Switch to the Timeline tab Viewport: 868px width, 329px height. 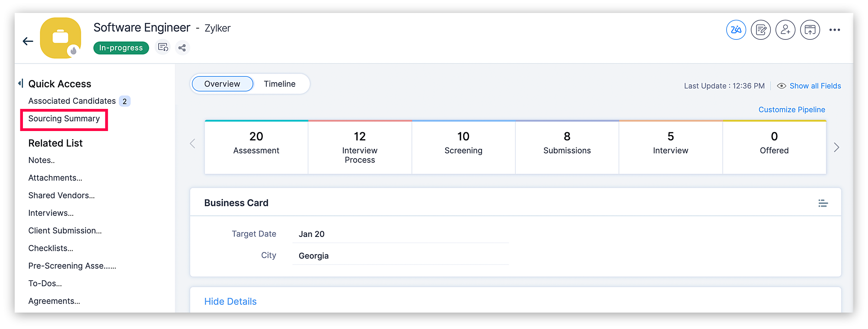pyautogui.click(x=280, y=84)
